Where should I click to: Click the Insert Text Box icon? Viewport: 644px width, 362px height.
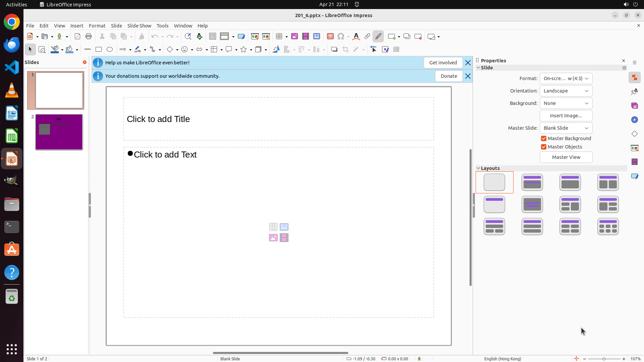(330, 37)
